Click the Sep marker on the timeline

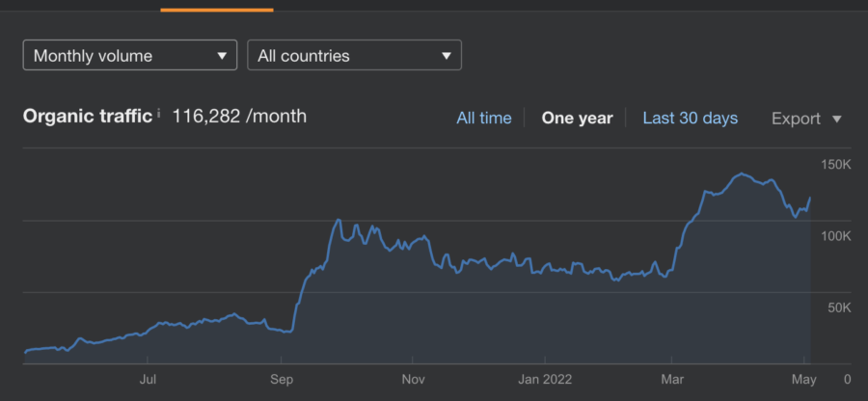[x=281, y=379]
